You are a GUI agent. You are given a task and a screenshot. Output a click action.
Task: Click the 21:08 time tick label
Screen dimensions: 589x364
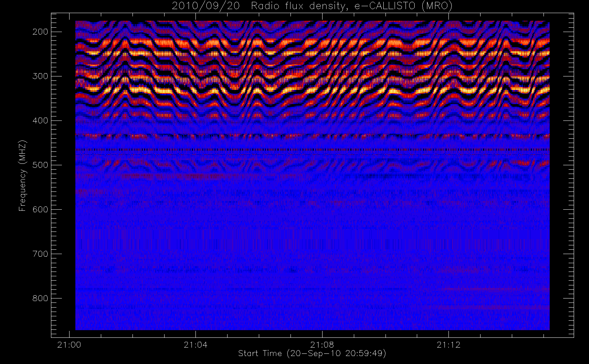pyautogui.click(x=322, y=345)
